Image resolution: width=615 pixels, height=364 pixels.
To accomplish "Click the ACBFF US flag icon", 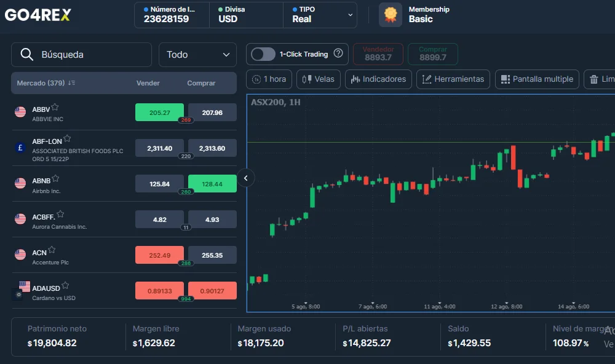I will coord(20,219).
